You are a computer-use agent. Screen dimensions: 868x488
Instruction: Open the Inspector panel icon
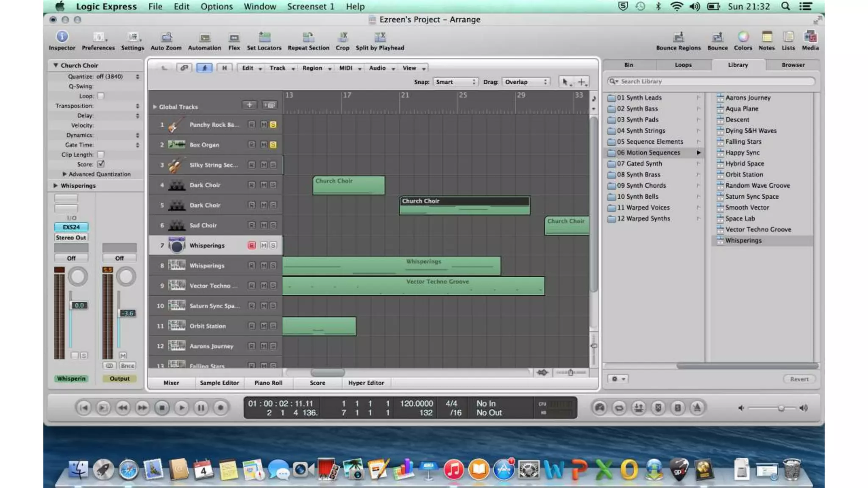point(62,37)
